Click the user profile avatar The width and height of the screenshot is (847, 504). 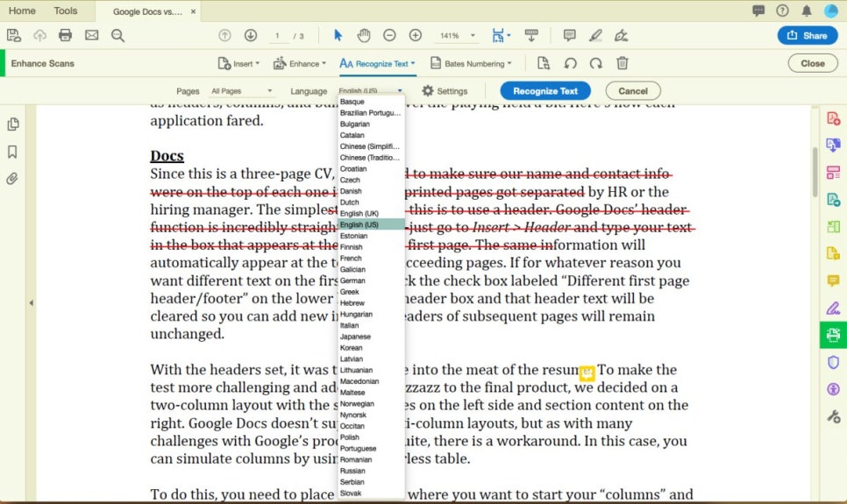coord(831,11)
